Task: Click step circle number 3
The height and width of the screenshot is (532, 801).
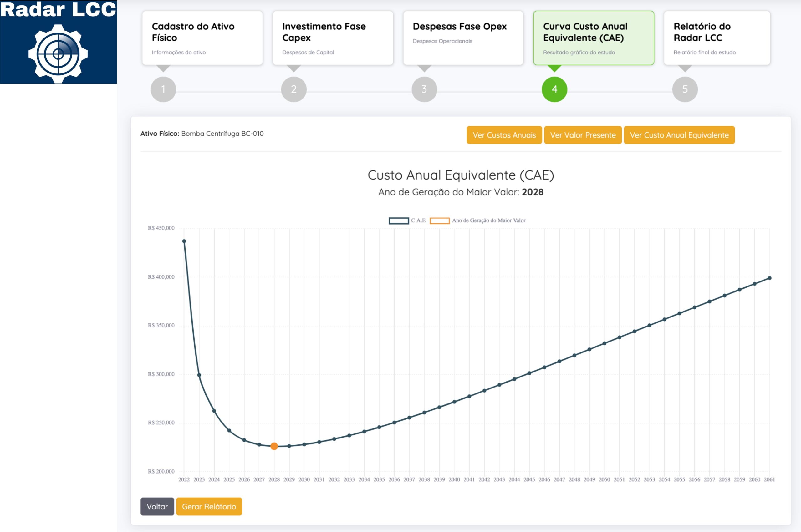Action: click(424, 89)
